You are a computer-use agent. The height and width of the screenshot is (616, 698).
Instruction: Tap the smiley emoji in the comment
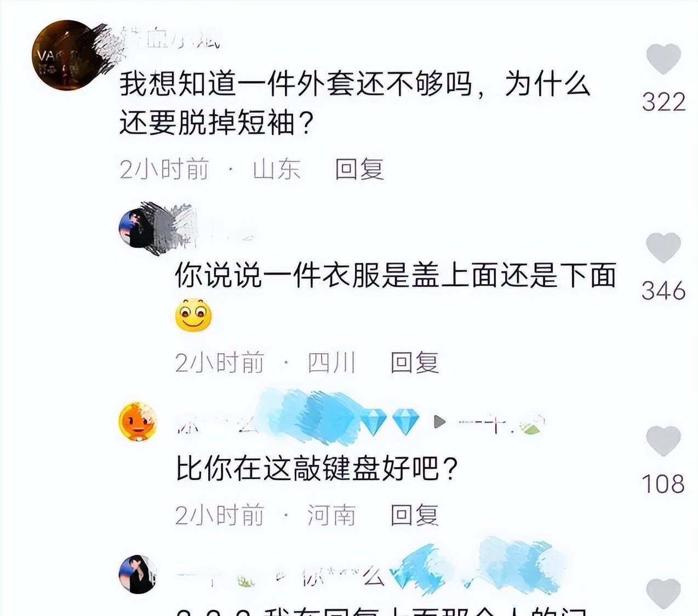coord(193,316)
